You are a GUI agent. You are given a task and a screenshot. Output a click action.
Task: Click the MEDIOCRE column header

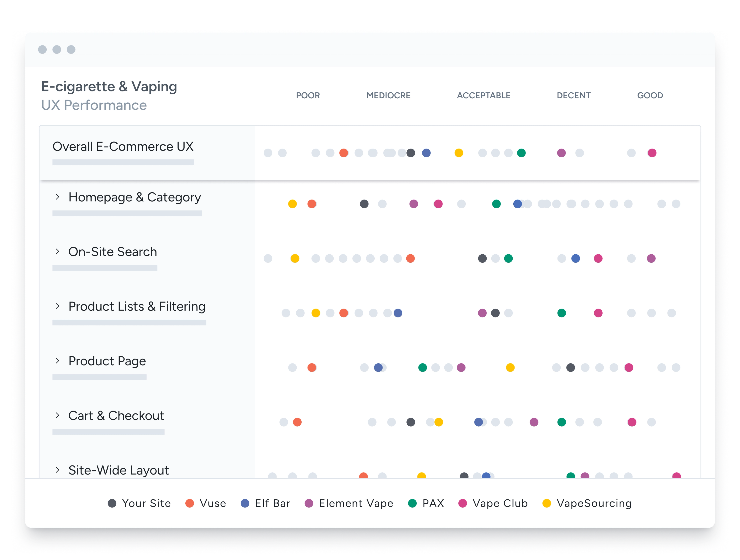point(388,96)
